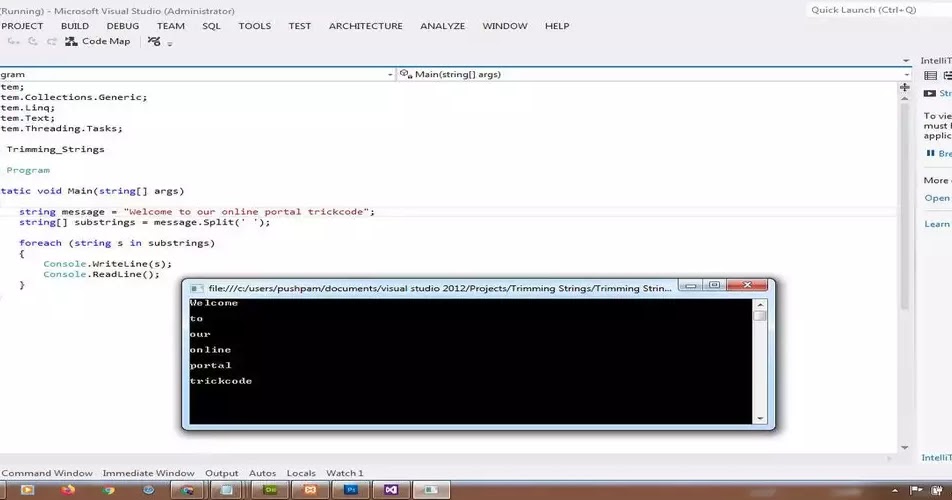Click the console window scrollbar thumb
The width and height of the screenshot is (952, 500).
(x=760, y=316)
